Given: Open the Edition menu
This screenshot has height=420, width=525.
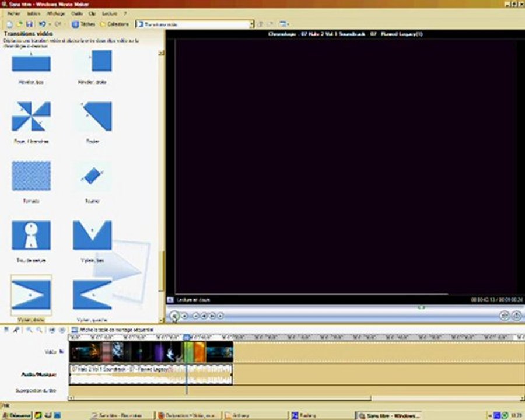Looking at the screenshot, I should point(33,14).
